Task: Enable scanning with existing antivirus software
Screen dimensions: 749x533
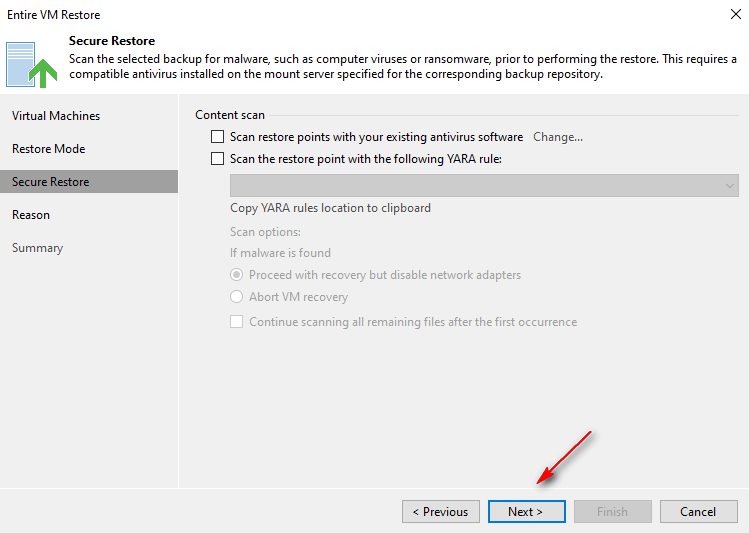Action: pos(217,137)
